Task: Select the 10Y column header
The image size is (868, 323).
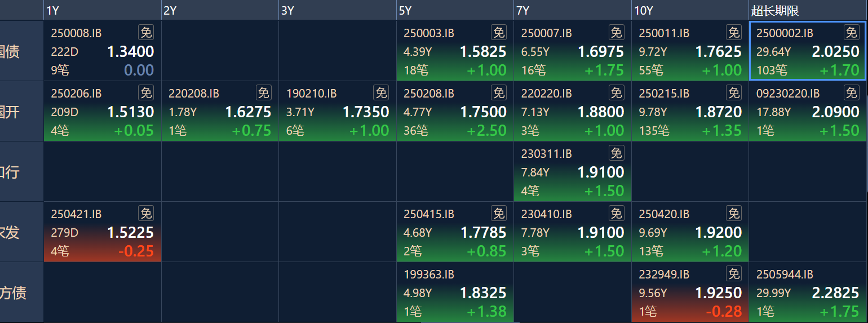Action: pos(690,11)
